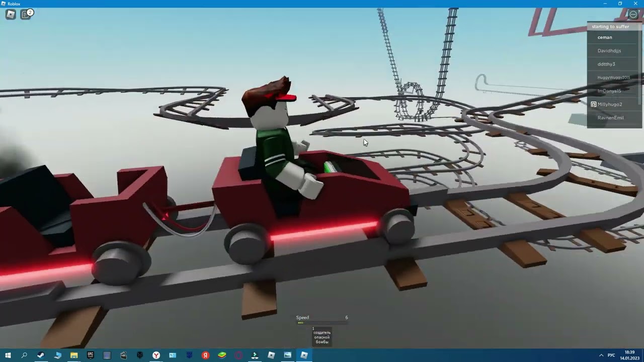
Task: Open the first Roblox taskbar icon
Action: point(271,355)
